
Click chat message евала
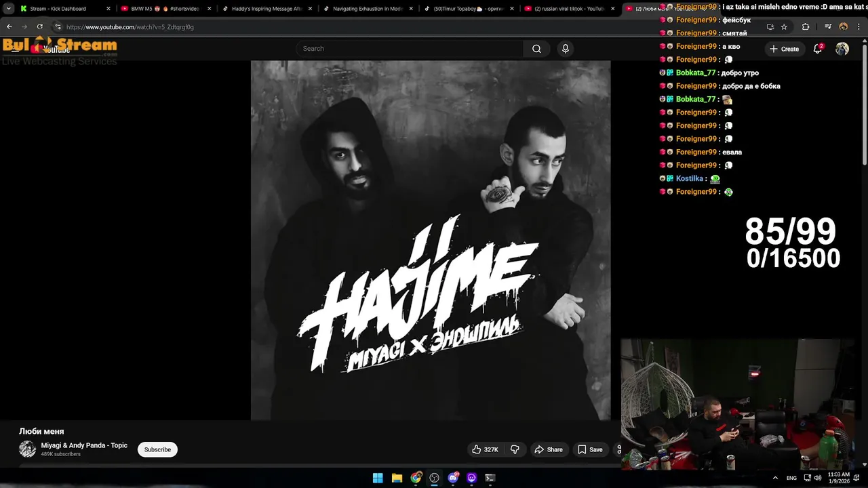tap(732, 152)
